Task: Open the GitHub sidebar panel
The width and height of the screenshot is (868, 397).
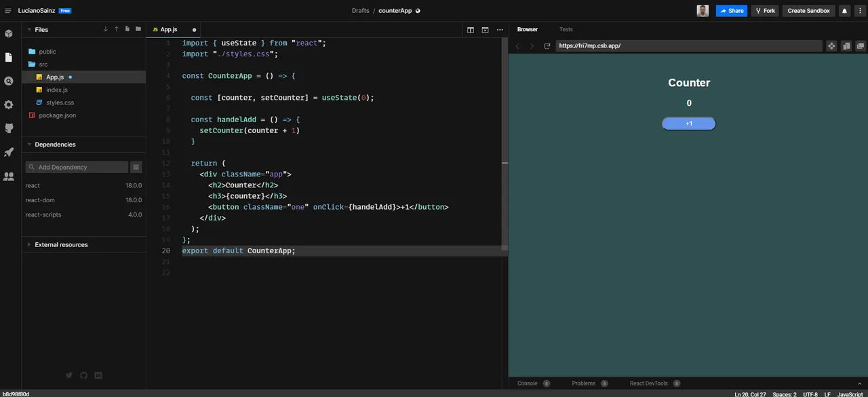Action: pos(8,128)
